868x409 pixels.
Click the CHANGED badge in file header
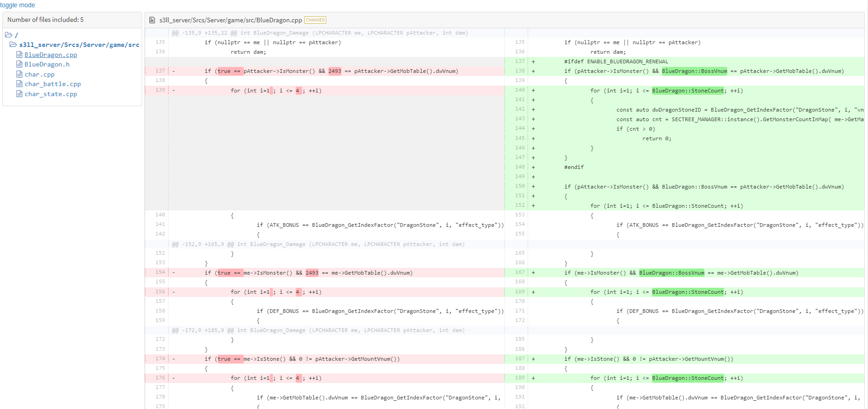click(x=315, y=20)
